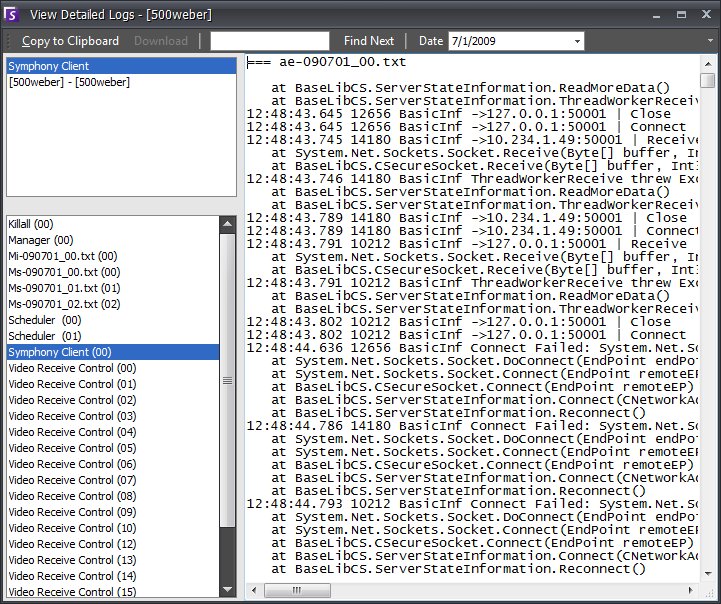Screen dimensions: 721x604
Task: Select Ms-090701_02.txt (02) log file
Action: (x=113, y=304)
